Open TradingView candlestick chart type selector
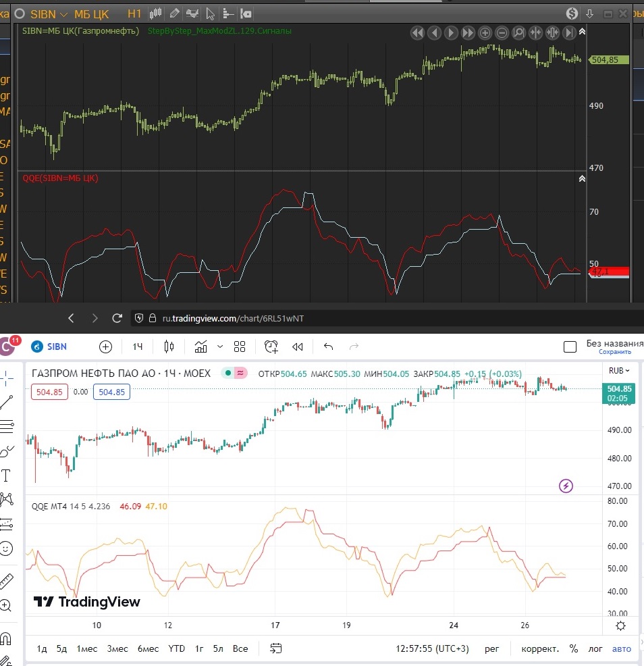Viewport: 644px width, 666px height. (x=169, y=347)
